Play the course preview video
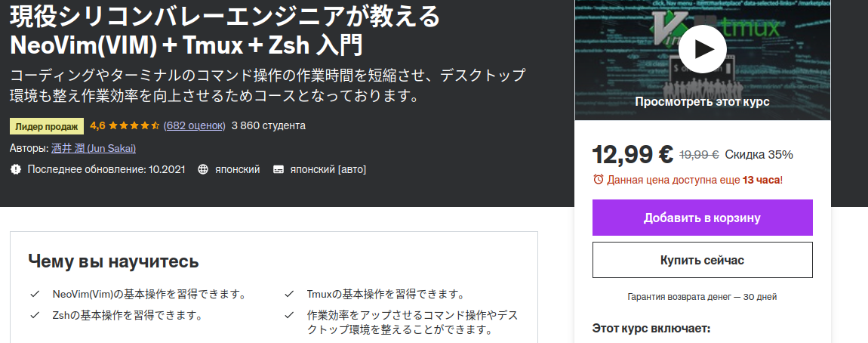The image size is (868, 343). pos(702,49)
